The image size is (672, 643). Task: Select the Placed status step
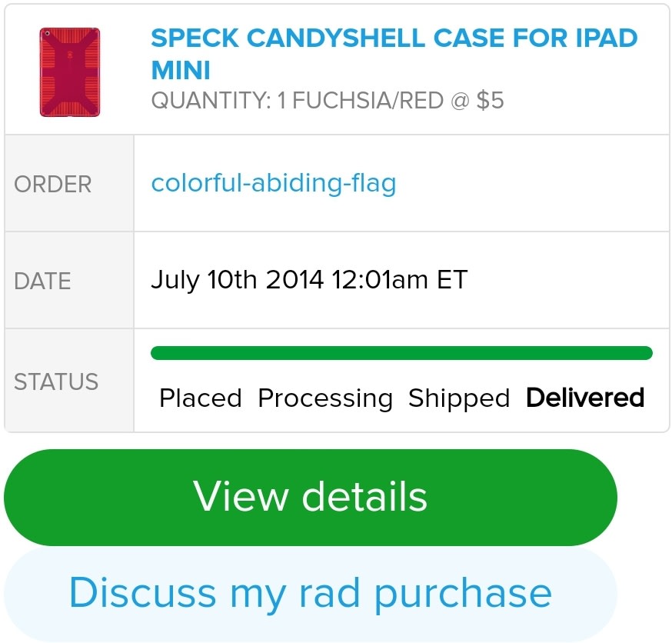click(200, 398)
